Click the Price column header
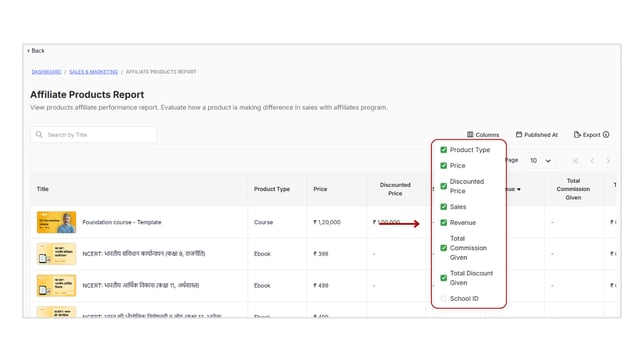This screenshot has width=644, height=362. click(320, 189)
